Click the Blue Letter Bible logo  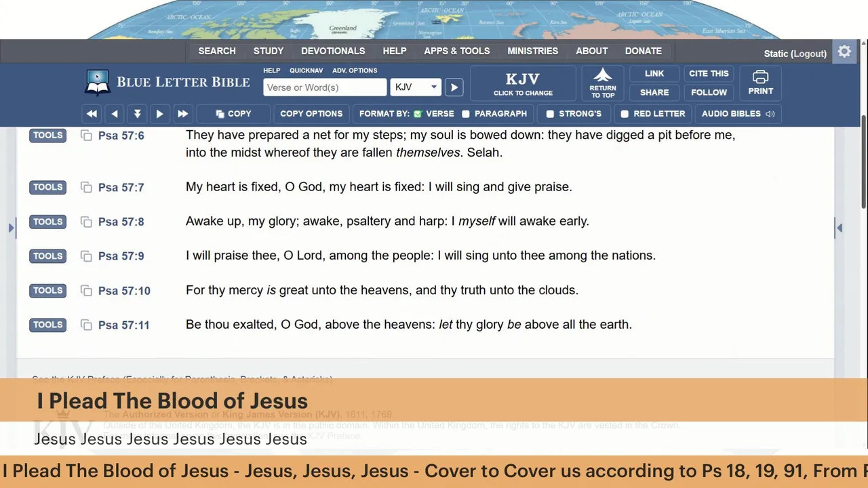(x=167, y=82)
